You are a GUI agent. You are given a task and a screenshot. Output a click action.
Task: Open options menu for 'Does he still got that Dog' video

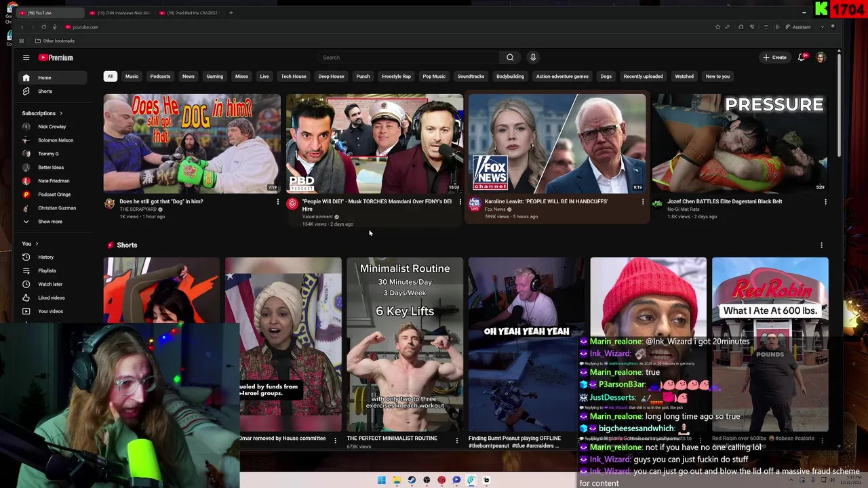(x=277, y=201)
